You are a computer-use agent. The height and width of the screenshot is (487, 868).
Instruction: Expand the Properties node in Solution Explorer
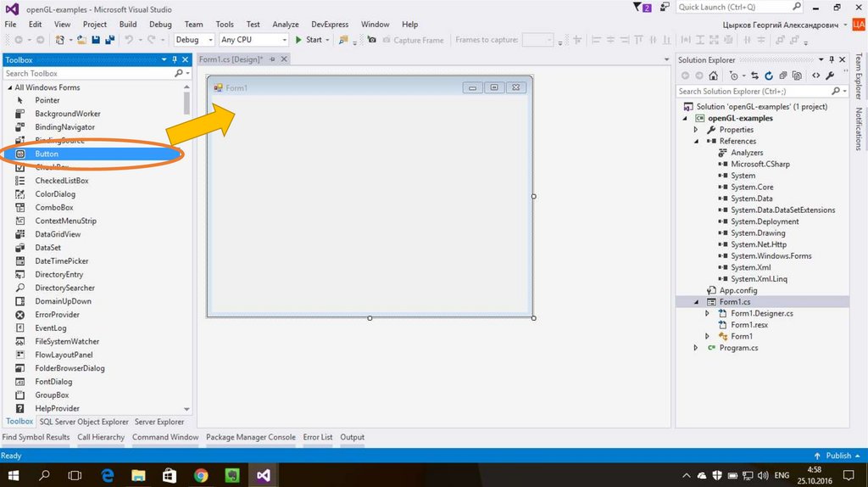pos(696,130)
